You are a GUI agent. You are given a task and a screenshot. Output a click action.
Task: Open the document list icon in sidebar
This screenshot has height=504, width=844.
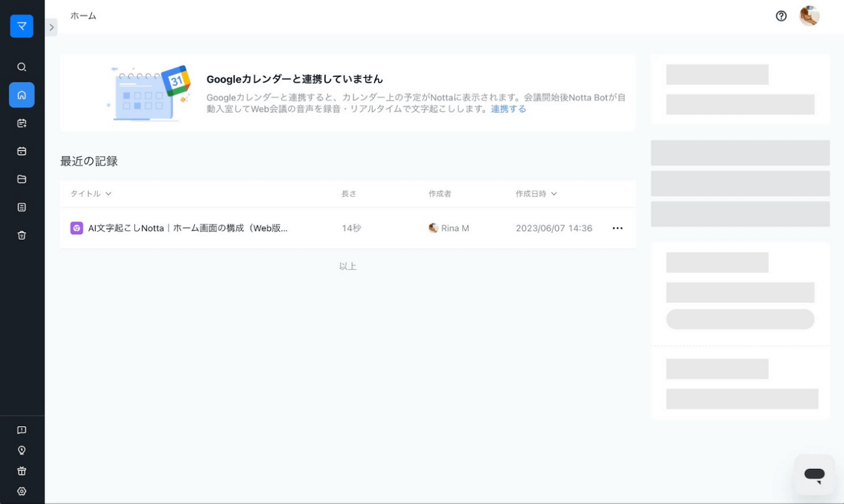tap(21, 207)
